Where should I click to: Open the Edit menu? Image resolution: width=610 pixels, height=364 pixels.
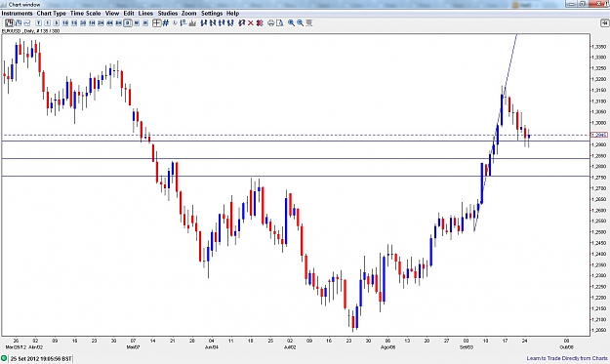[129, 14]
